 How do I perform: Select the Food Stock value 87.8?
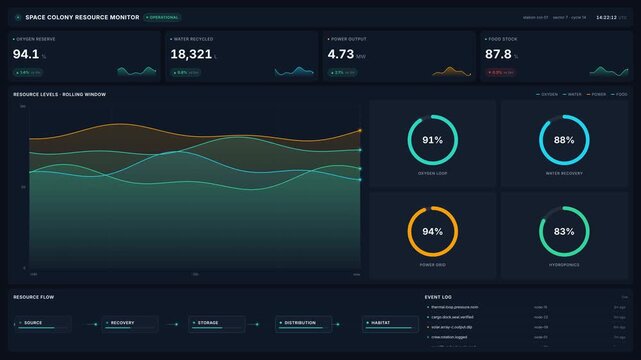point(498,54)
